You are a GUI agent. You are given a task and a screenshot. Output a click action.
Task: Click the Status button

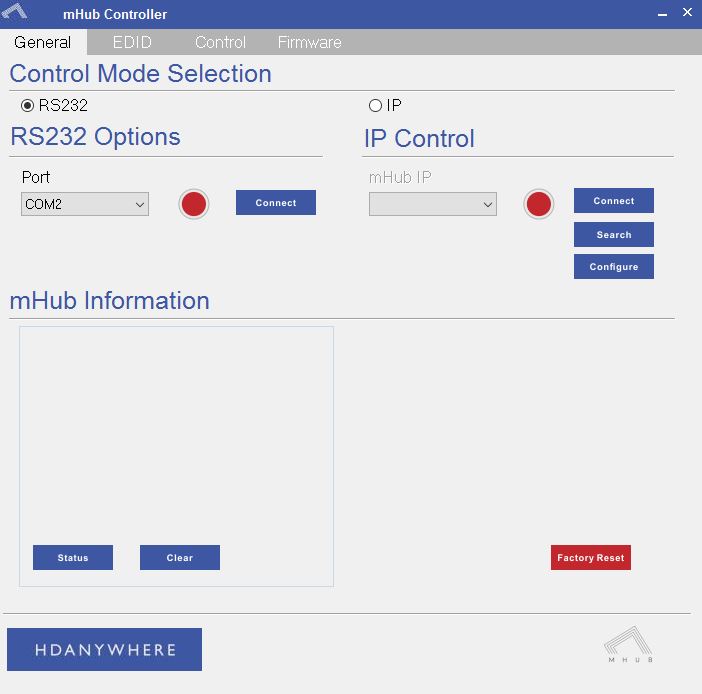coord(73,557)
